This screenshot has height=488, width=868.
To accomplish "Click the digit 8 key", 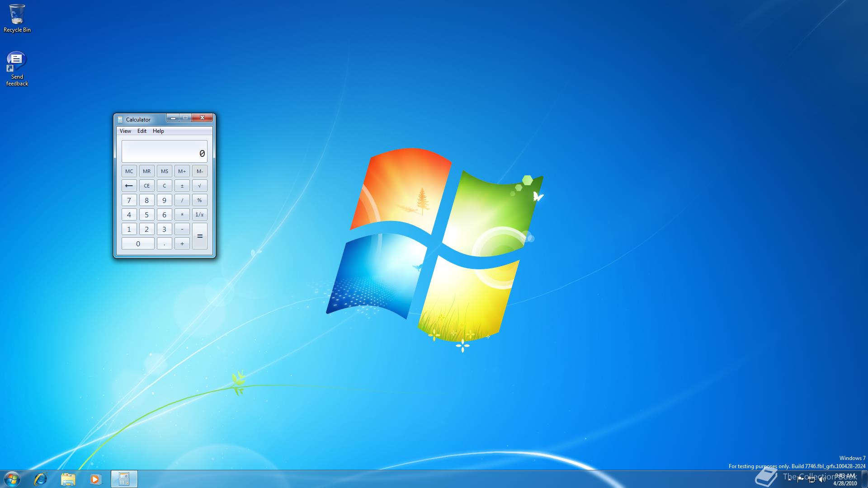I will [146, 200].
